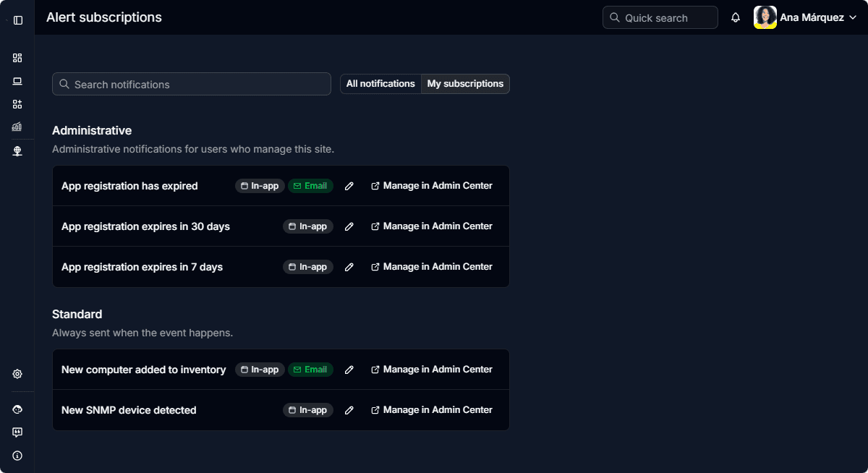Click In-app badge for expires in 7 days
The height and width of the screenshot is (473, 868).
click(x=308, y=267)
